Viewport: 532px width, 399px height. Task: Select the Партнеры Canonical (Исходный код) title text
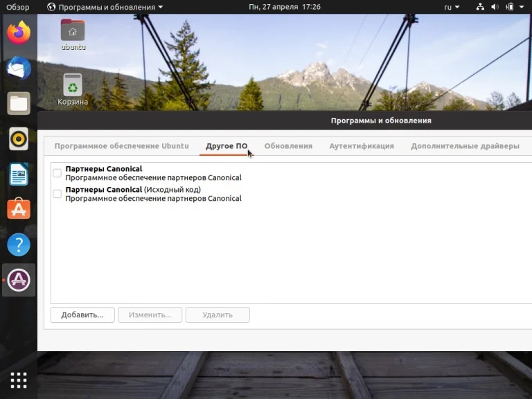click(133, 189)
